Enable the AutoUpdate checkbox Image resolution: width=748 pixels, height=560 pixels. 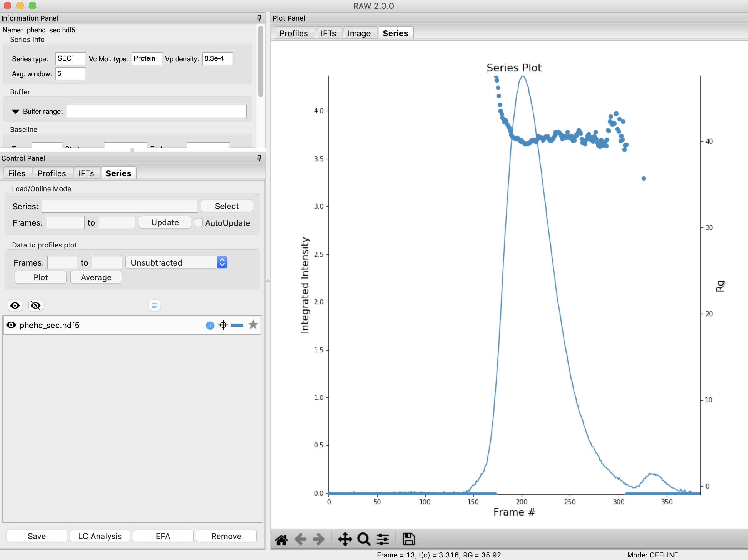tap(199, 223)
